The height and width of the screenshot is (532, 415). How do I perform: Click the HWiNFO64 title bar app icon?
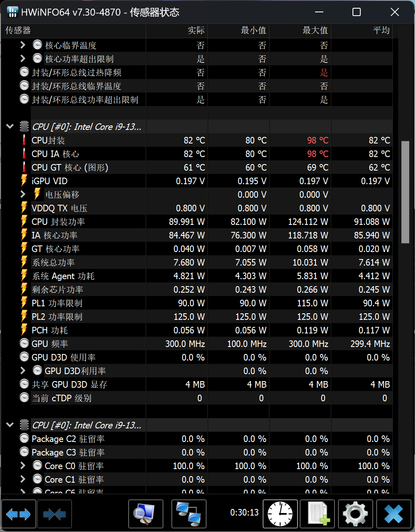(13, 12)
